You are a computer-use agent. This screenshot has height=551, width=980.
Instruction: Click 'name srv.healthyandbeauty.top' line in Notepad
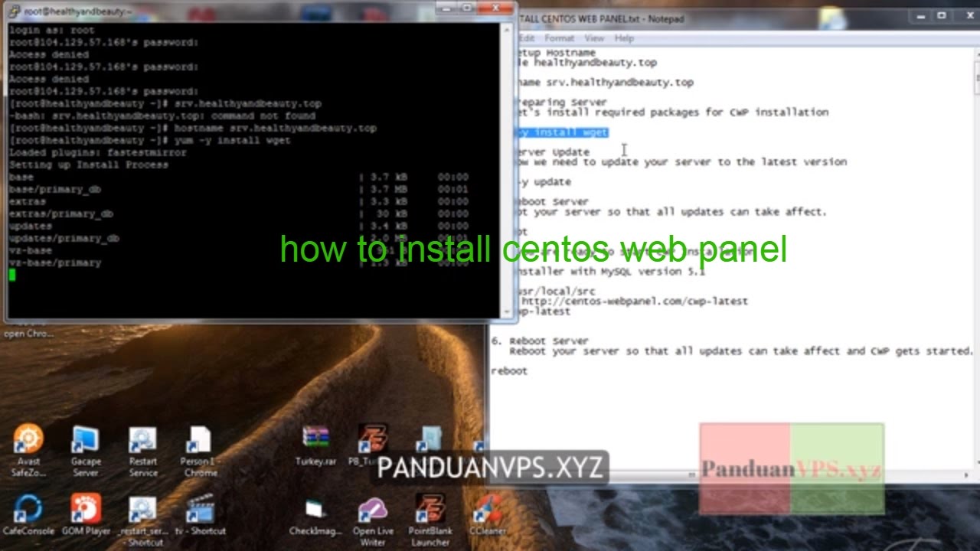(x=605, y=83)
